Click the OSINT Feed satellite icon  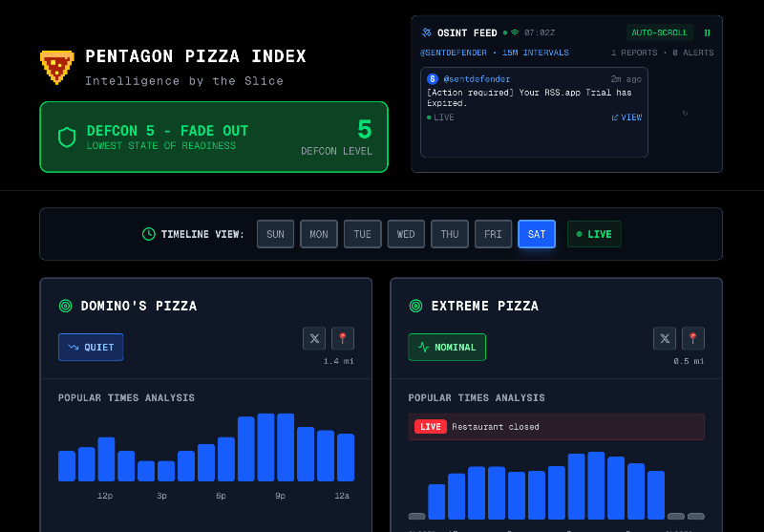click(x=426, y=32)
